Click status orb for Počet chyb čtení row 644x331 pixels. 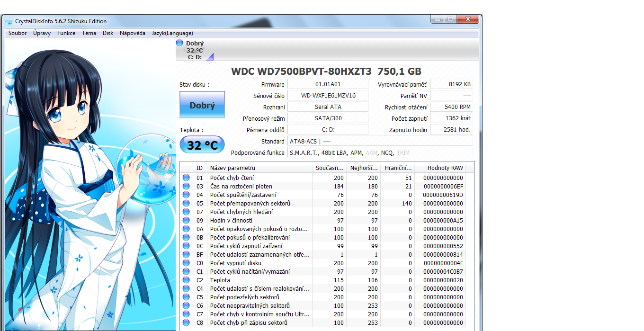click(x=186, y=178)
